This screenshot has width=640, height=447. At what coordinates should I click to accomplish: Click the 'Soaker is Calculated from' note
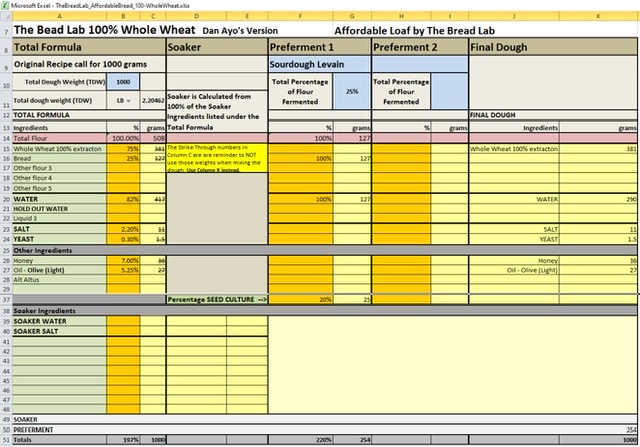click(x=217, y=111)
